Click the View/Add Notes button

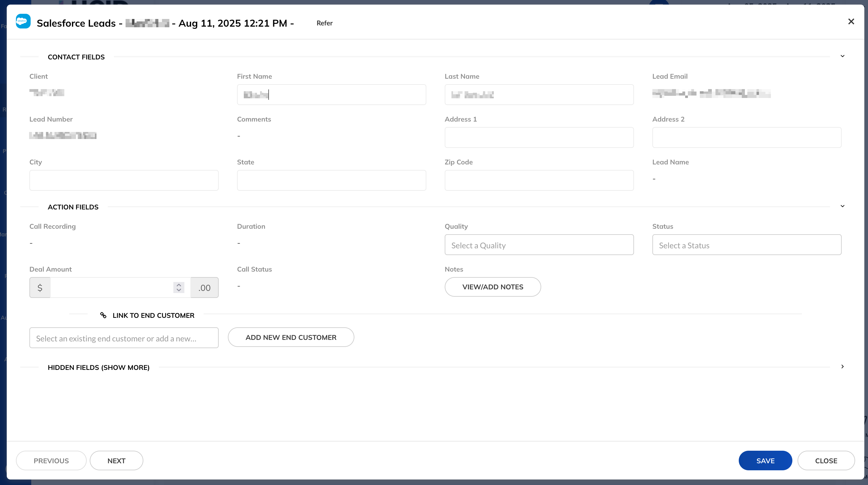click(x=492, y=287)
